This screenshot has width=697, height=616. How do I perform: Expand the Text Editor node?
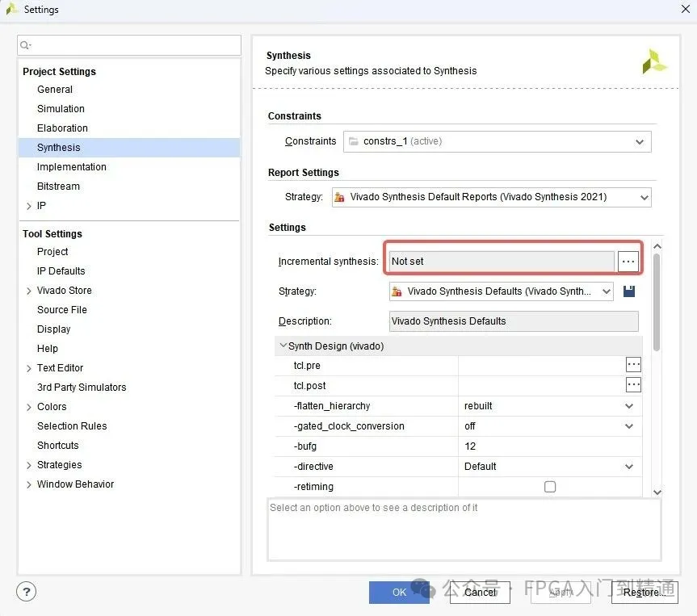(x=29, y=368)
